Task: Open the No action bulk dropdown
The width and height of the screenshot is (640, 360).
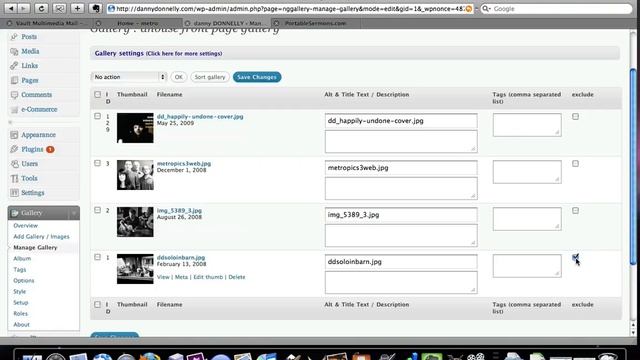Action: (129, 77)
